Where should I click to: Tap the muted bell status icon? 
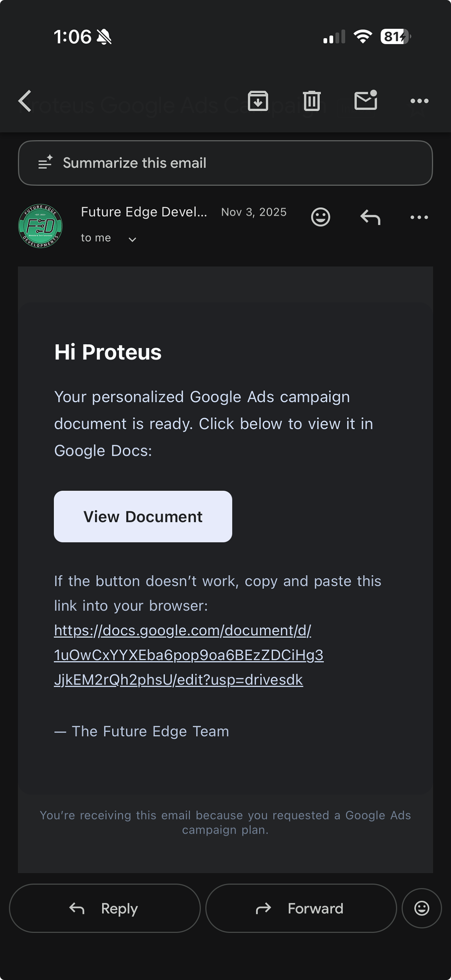(x=104, y=37)
